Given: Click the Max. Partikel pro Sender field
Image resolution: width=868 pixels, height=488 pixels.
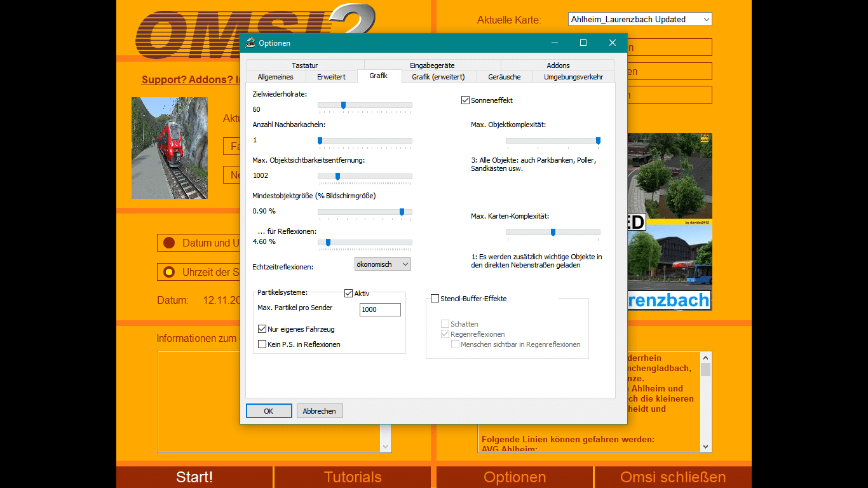Looking at the screenshot, I should [380, 309].
